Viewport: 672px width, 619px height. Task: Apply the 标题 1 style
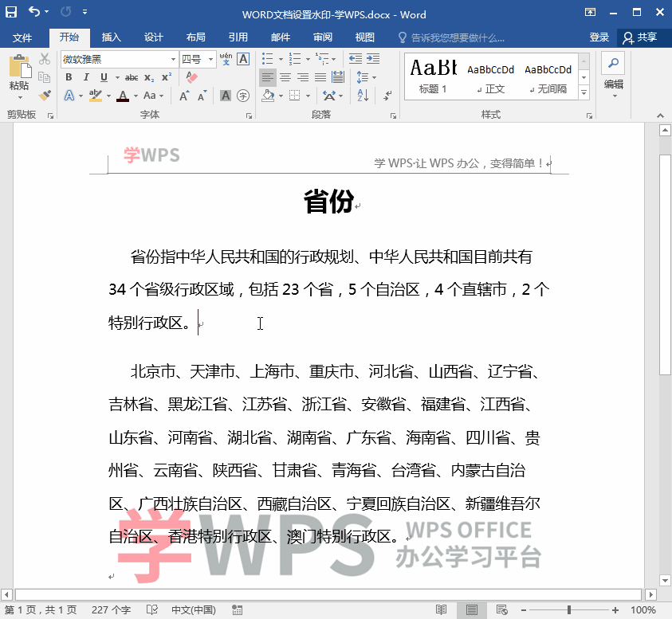pos(433,76)
